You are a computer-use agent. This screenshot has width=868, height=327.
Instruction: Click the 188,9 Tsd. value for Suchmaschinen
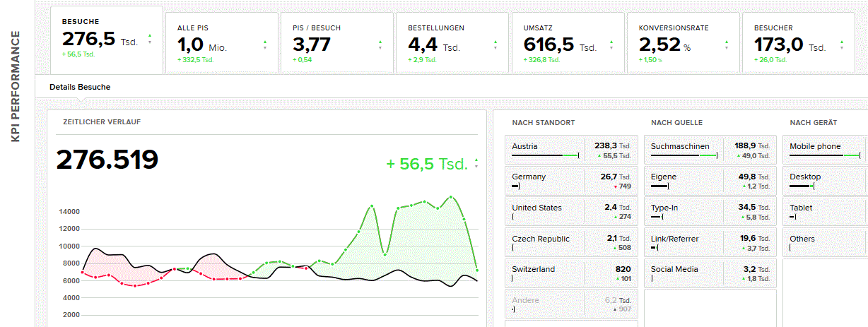click(x=753, y=146)
